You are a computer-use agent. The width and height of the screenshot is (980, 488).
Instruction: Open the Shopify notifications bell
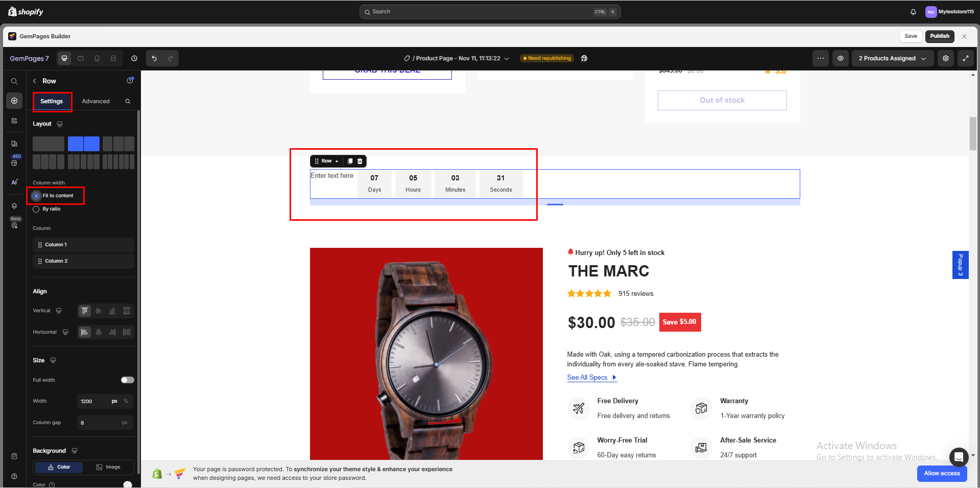[913, 12]
